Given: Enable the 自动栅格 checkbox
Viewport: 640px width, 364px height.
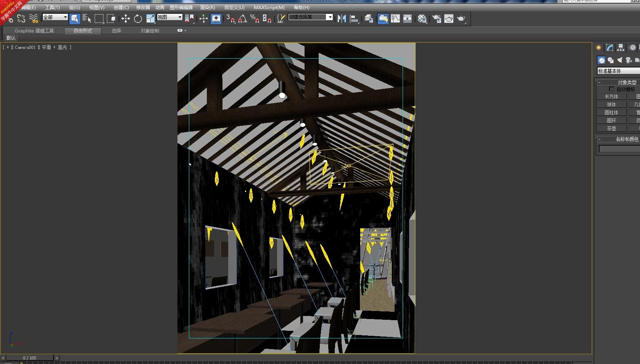Looking at the screenshot, I should 611,89.
